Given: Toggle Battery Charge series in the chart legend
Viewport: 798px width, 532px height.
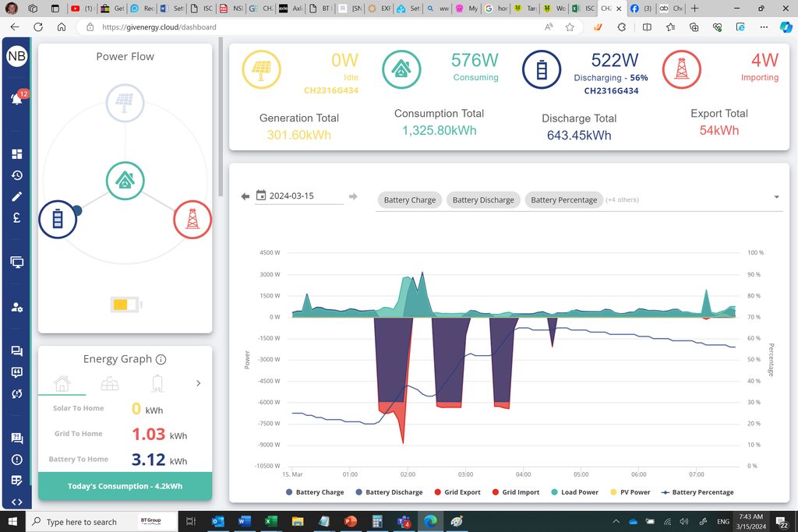Looking at the screenshot, I should coord(315,492).
